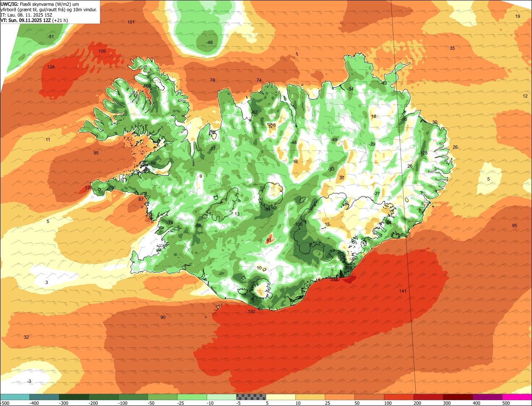The width and height of the screenshot is (532, 406).
Task: Select the darkest green -300 to -200 swatch
Action: click(x=74, y=396)
